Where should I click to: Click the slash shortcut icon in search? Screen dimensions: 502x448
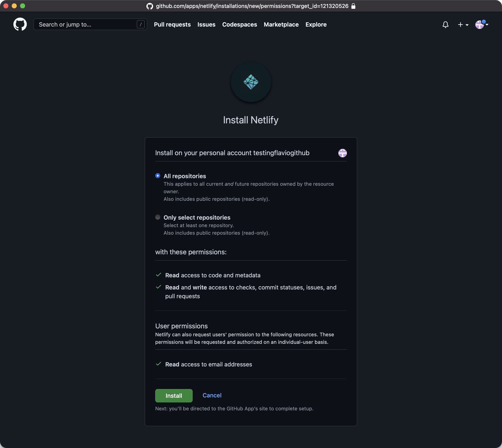pyautogui.click(x=141, y=24)
